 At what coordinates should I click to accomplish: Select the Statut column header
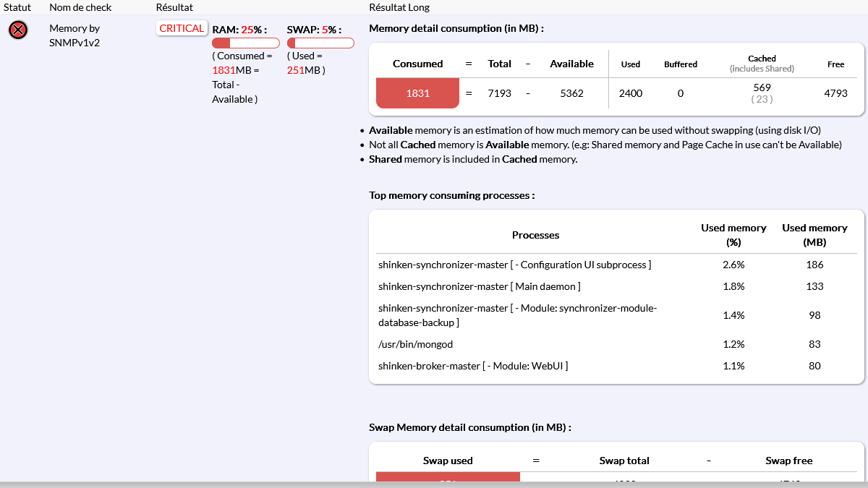click(17, 7)
